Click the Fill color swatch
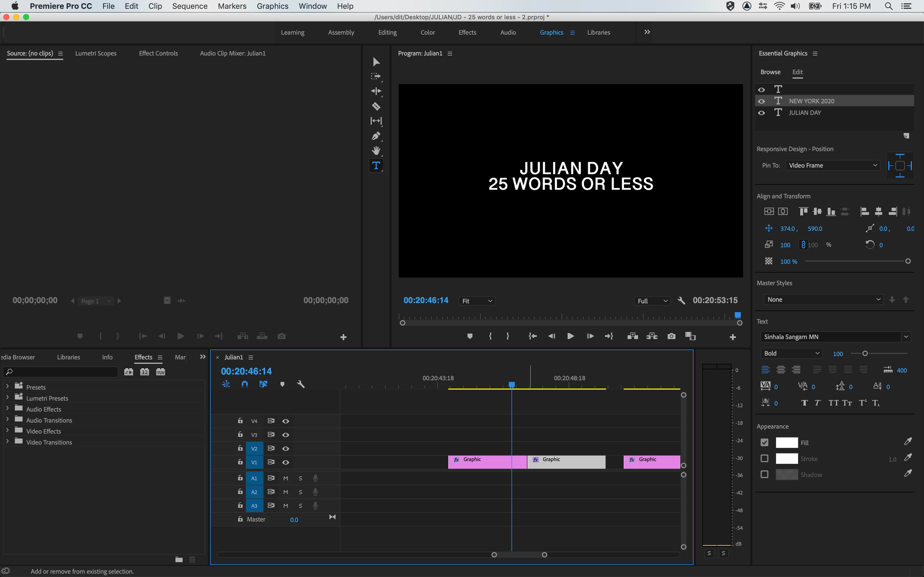Image resolution: width=924 pixels, height=577 pixels. (x=787, y=442)
